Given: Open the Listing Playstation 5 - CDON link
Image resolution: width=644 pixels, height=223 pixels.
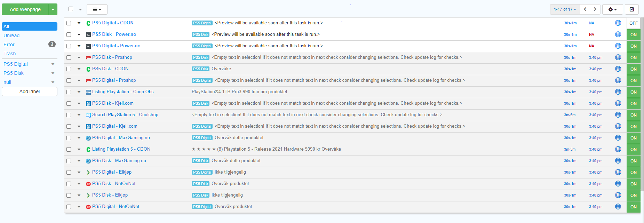Looking at the screenshot, I should (121, 149).
